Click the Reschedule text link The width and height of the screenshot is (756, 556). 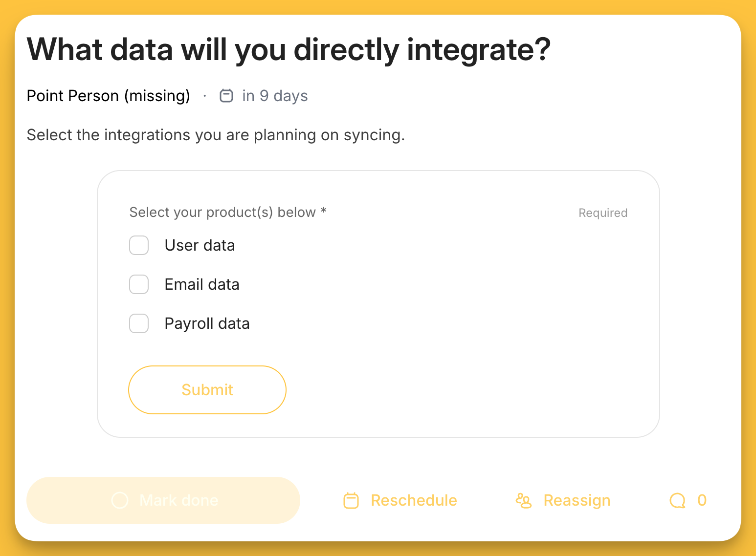pos(414,500)
